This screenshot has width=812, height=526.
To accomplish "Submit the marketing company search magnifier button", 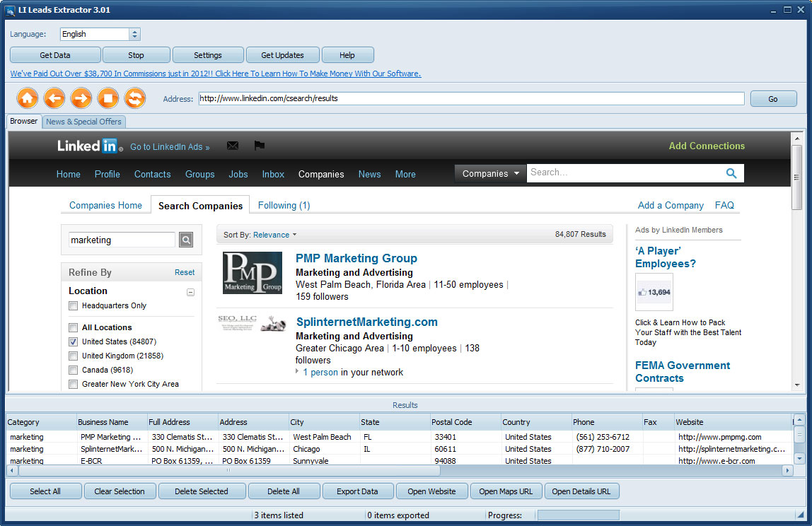I will (187, 240).
